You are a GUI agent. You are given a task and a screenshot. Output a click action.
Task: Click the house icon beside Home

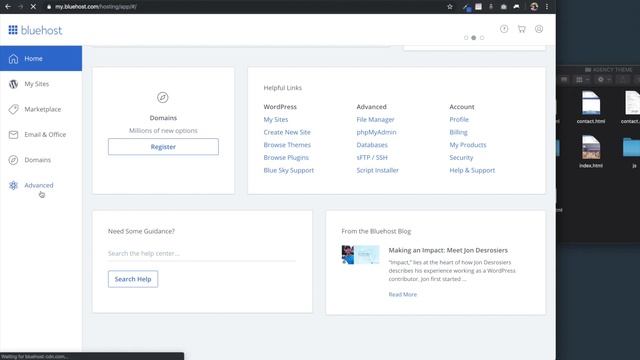point(13,59)
